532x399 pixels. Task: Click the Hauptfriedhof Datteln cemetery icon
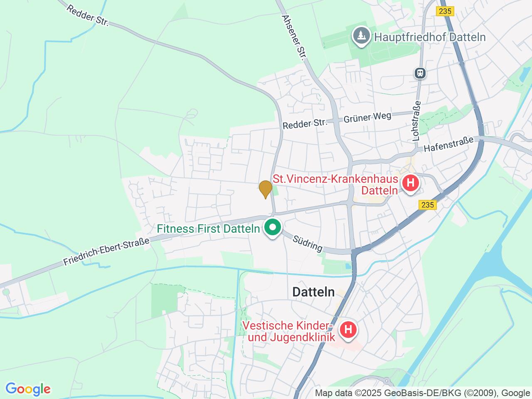(x=362, y=37)
